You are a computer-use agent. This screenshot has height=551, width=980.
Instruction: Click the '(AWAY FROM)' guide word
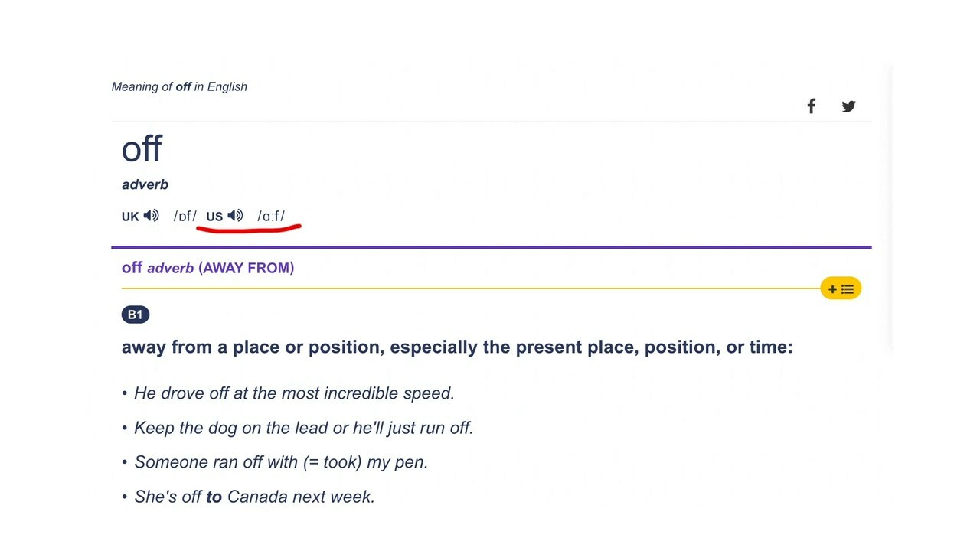point(247,268)
